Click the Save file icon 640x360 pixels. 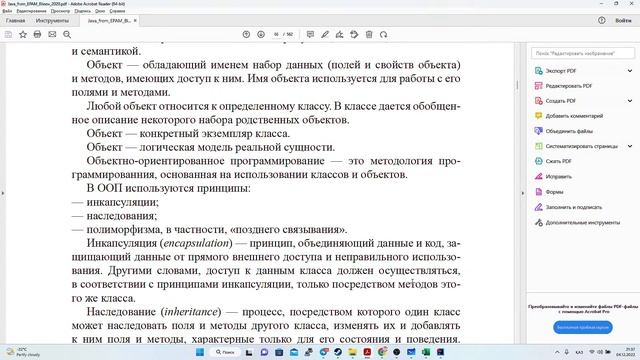[x=8, y=35]
